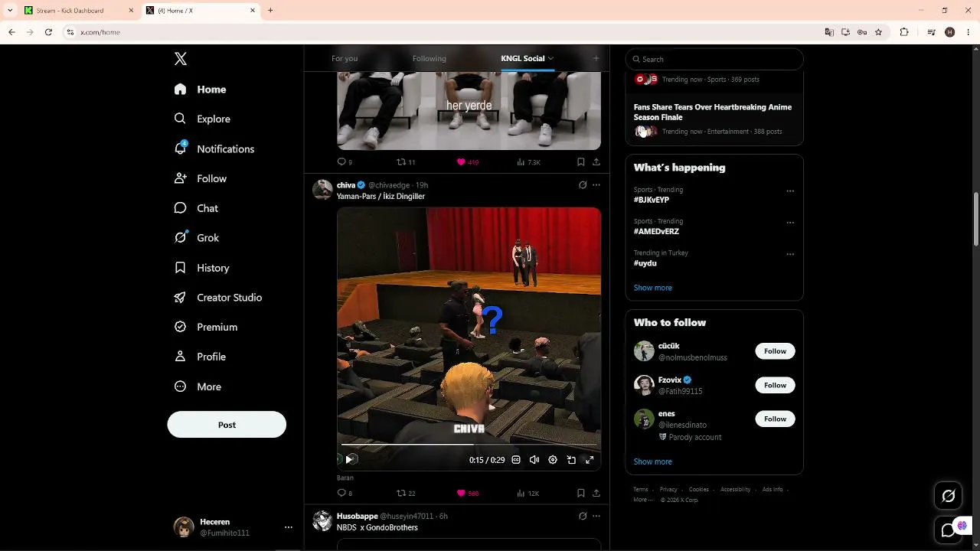Open History in the sidebar
This screenshot has height=551, width=980.
tap(201, 268)
